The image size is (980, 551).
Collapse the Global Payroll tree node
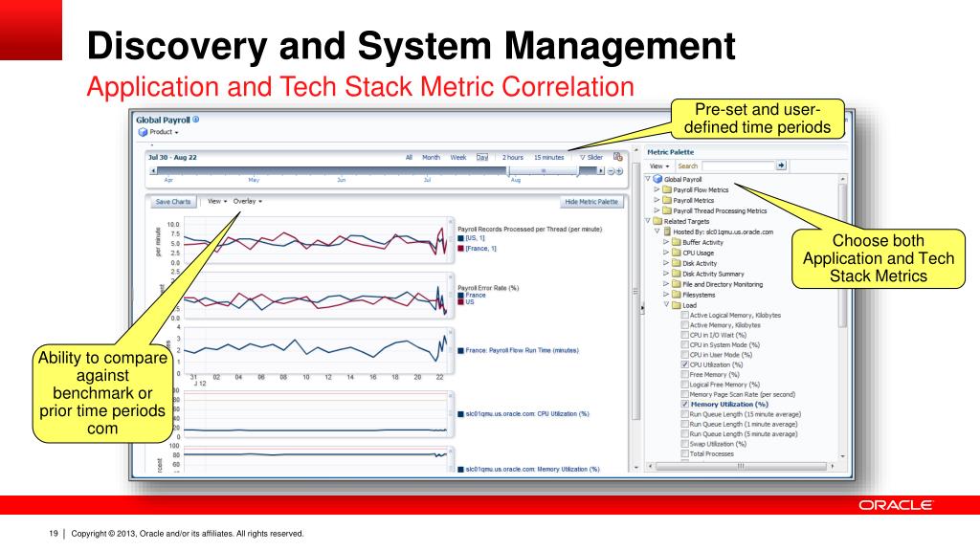pos(648,179)
